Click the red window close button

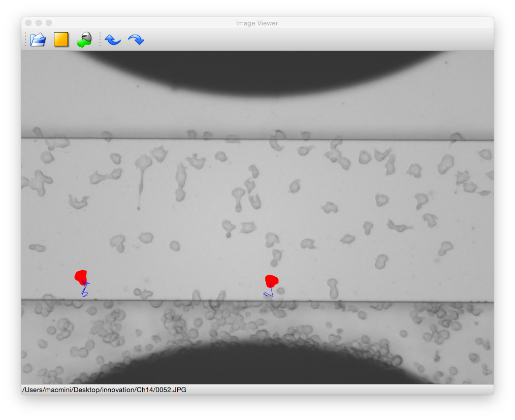(x=28, y=23)
